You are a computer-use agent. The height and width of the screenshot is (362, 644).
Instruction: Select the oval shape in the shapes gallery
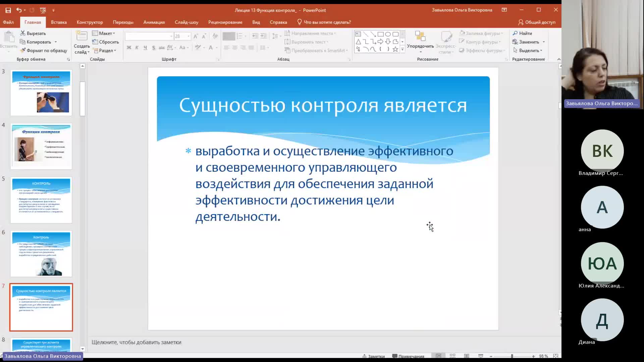coord(388,34)
